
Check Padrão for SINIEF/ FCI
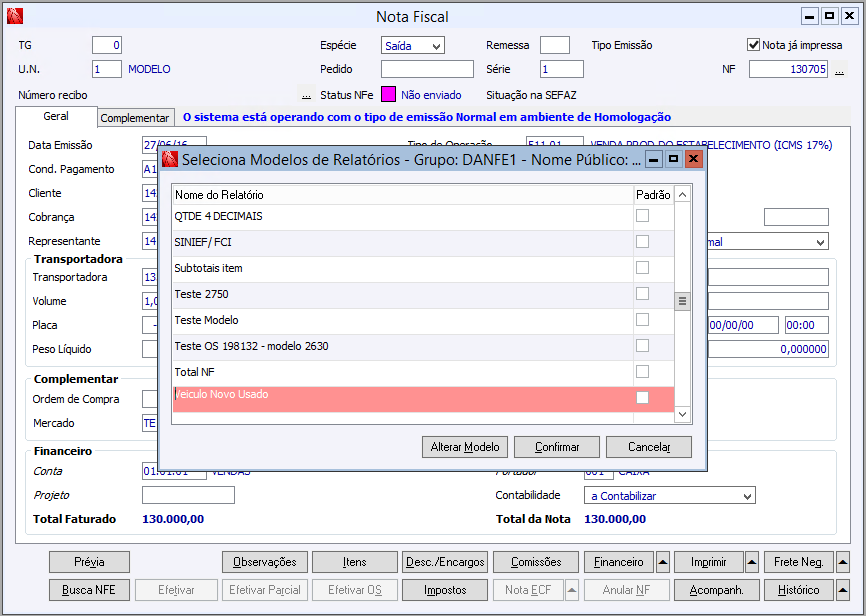[642, 241]
